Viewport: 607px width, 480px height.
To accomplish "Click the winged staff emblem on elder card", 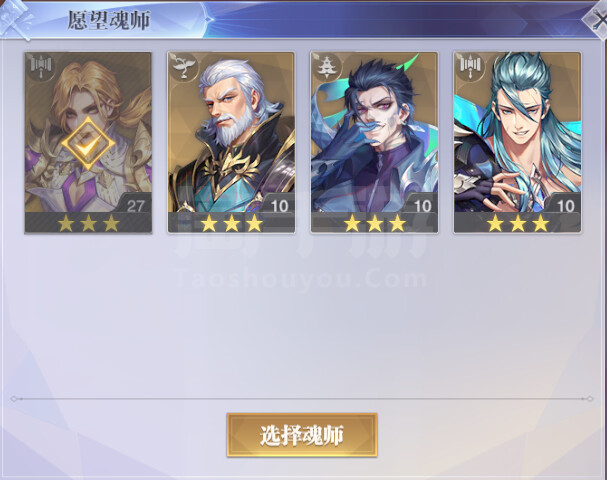I will pos(183,66).
